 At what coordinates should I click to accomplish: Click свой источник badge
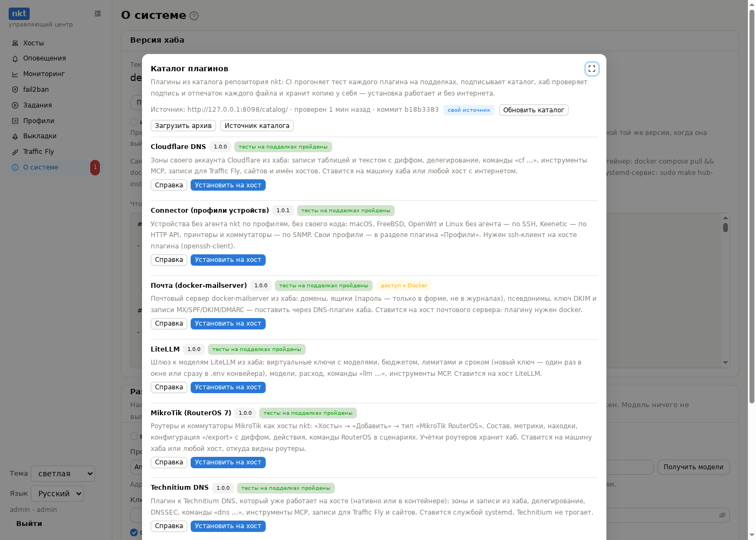coord(469,110)
